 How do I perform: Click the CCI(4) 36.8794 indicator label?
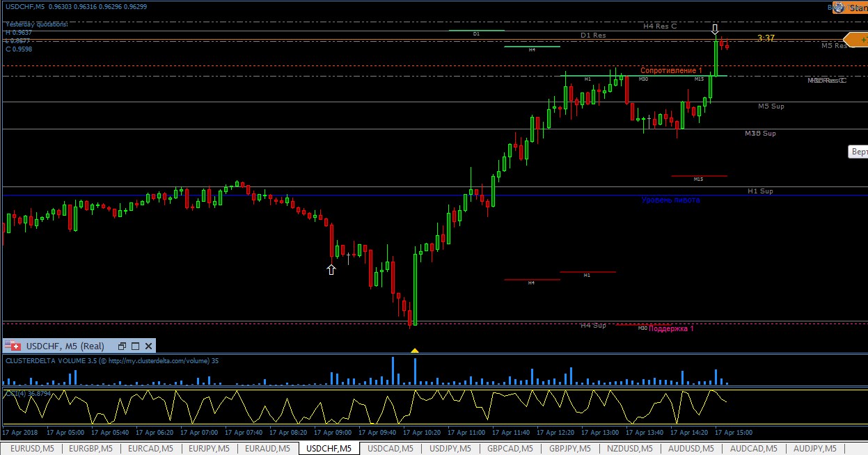29,393
